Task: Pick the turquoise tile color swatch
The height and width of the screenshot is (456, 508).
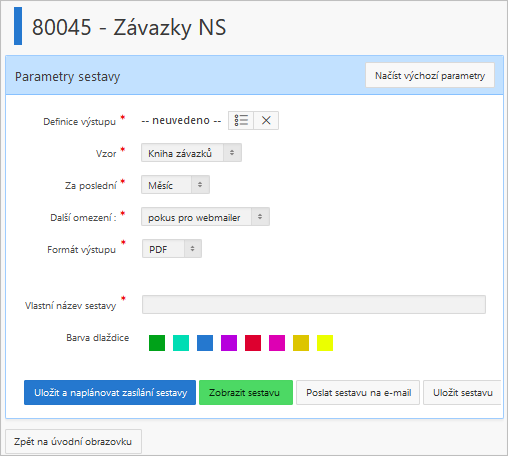Action: click(181, 343)
